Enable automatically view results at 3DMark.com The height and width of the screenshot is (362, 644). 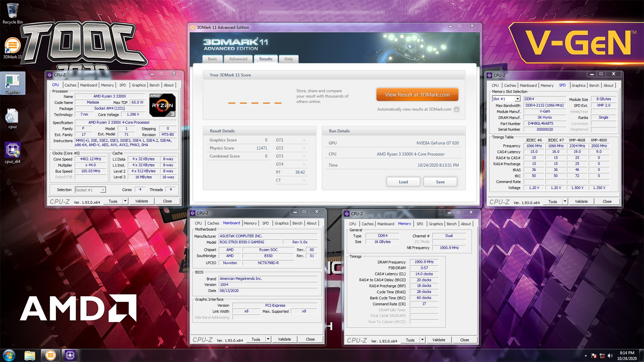click(457, 109)
